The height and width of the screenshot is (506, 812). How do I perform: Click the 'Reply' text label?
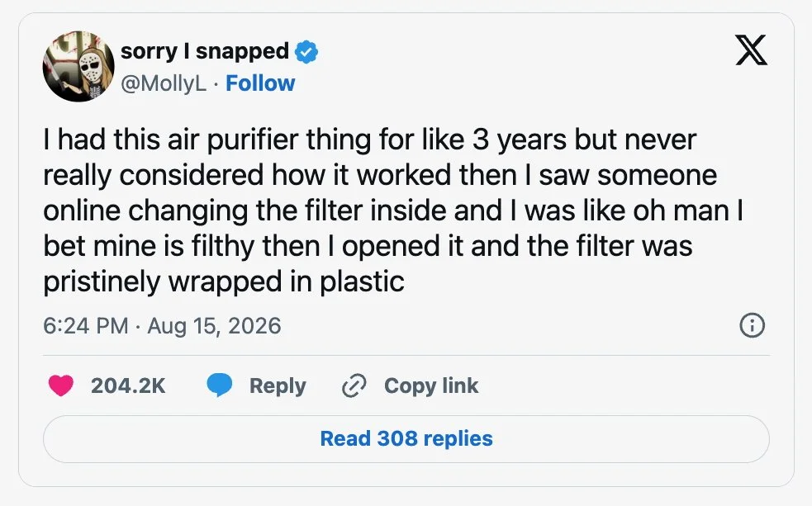tap(278, 386)
